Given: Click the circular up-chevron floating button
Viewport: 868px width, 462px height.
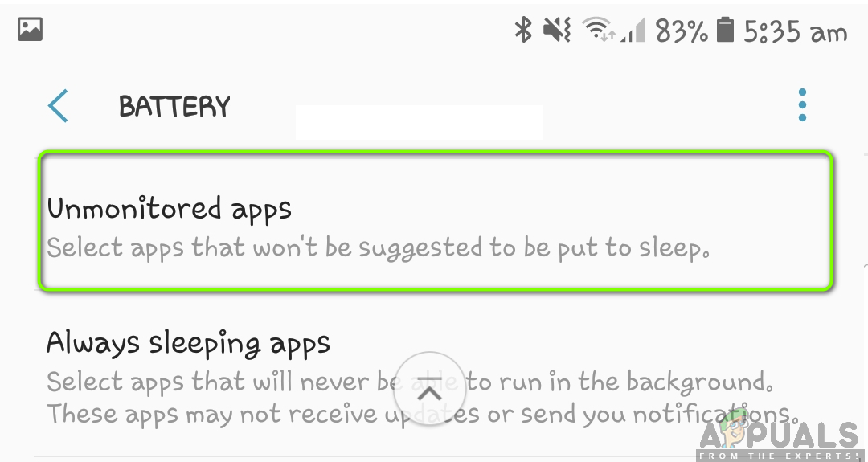Looking at the screenshot, I should coord(429,388).
